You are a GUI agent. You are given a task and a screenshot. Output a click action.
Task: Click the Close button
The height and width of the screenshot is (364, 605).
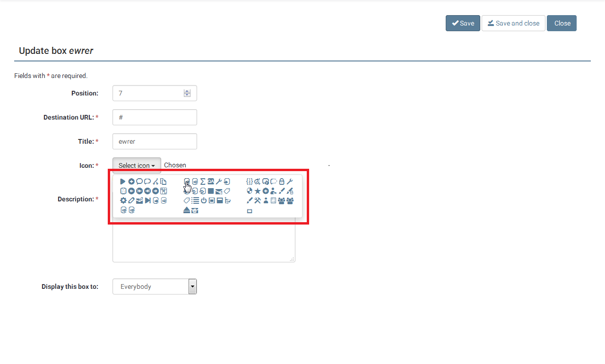click(562, 23)
